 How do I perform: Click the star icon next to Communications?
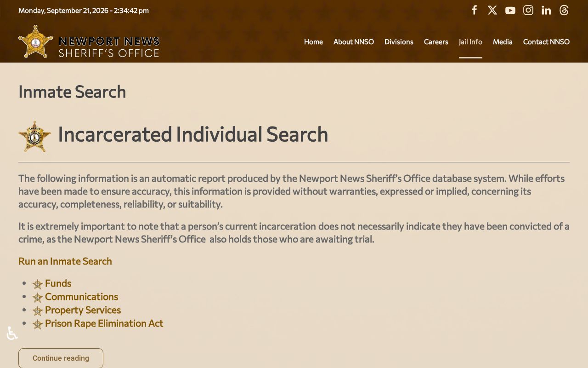(38, 298)
